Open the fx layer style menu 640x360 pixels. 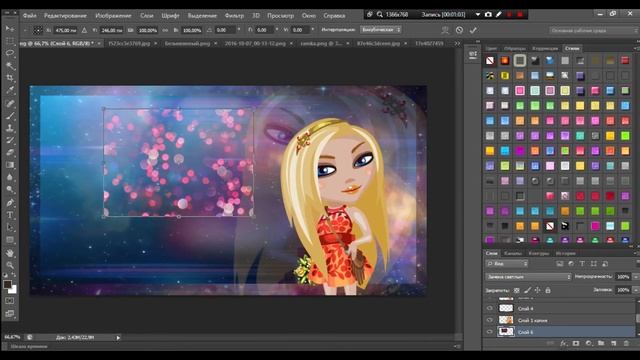click(x=563, y=344)
